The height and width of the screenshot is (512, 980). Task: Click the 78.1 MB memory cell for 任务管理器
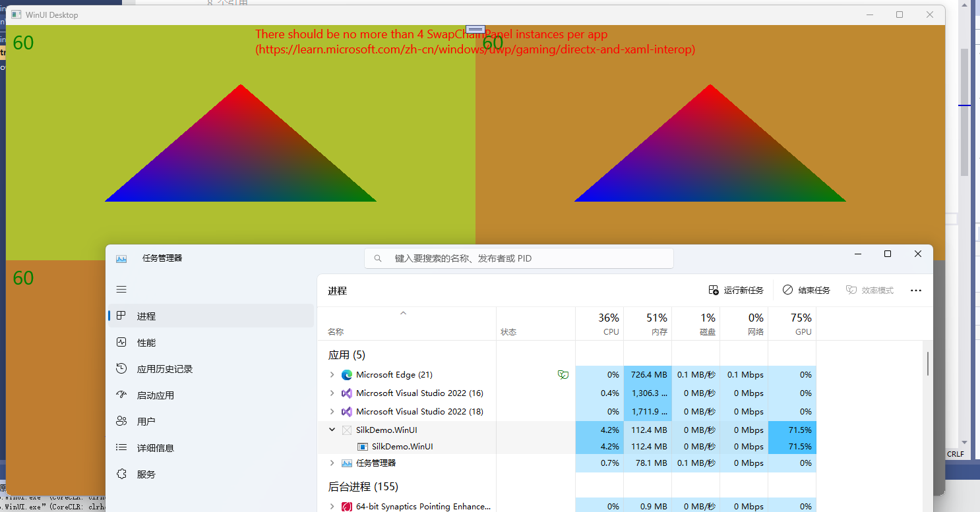tap(648, 463)
